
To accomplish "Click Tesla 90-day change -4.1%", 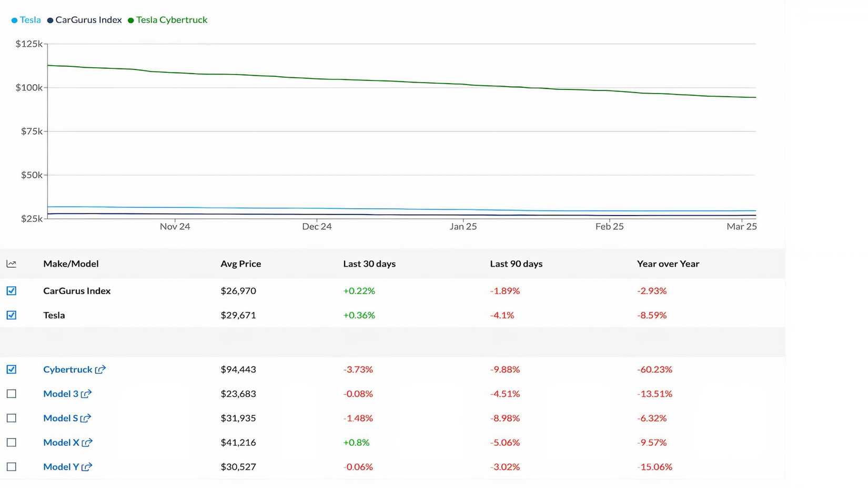I will coord(502,316).
